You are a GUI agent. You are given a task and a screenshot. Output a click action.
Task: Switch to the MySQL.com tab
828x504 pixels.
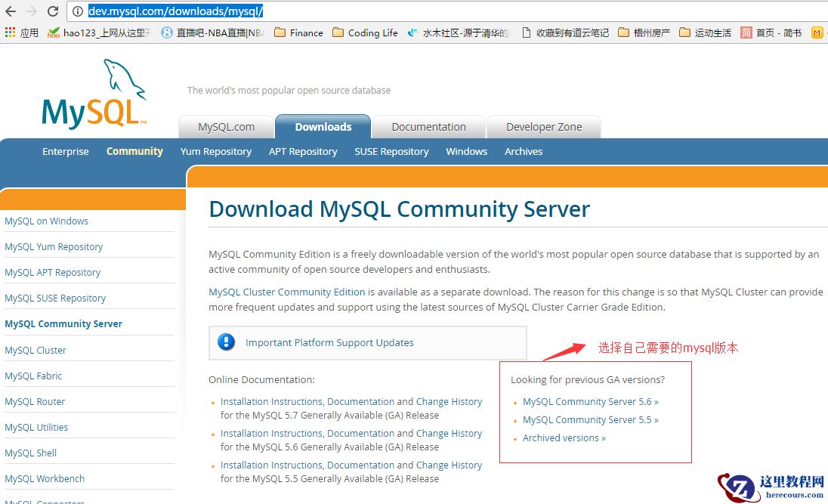click(x=226, y=127)
